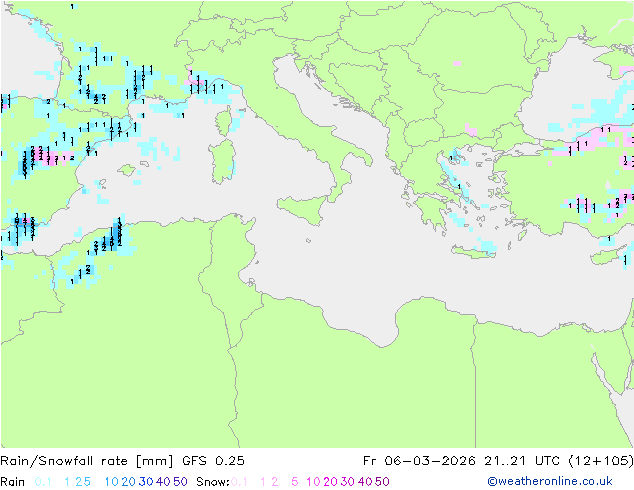Viewport: 634px width, 490px height.
Task: Select the Rain legend value 10
Action: click(x=111, y=482)
